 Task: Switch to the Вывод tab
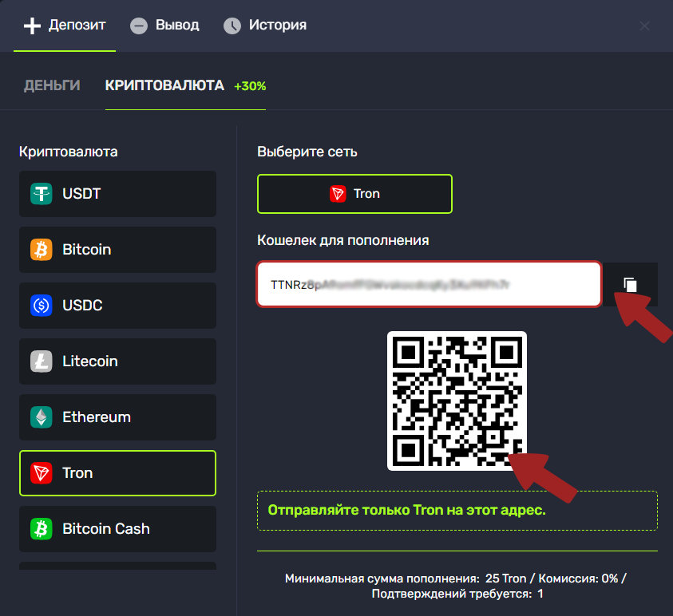(164, 26)
